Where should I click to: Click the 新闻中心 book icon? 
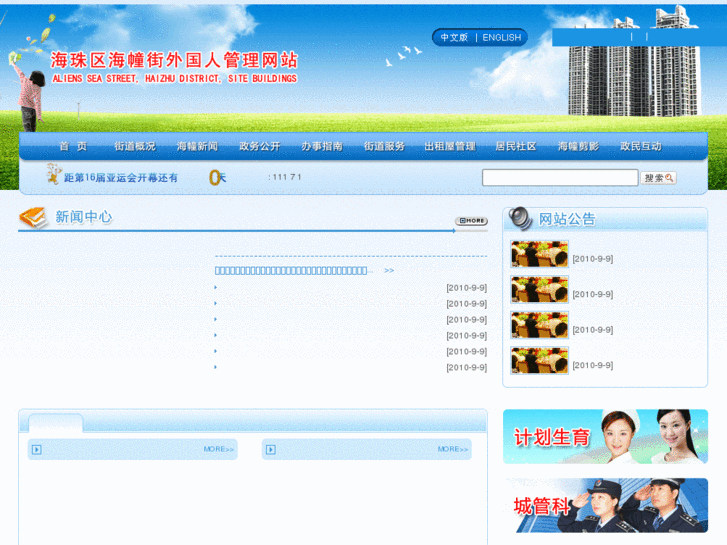[x=33, y=218]
